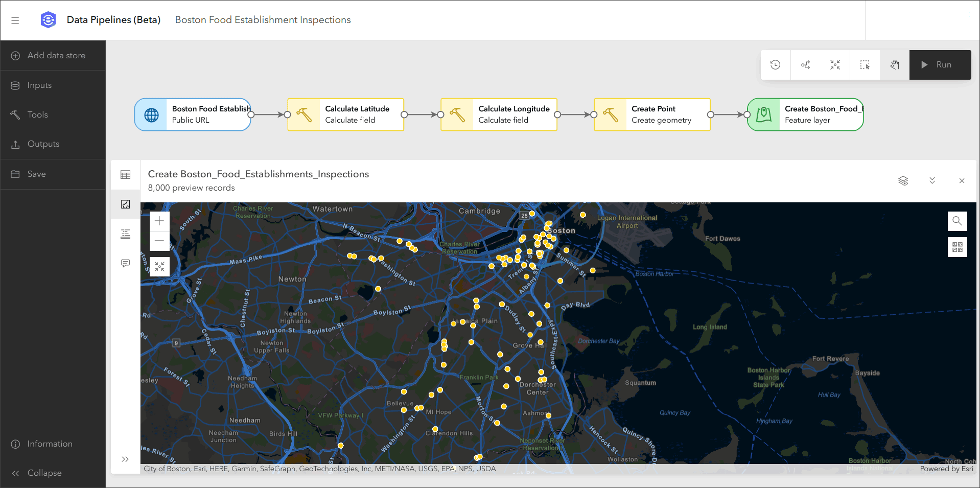Click the auto layout diagram icon
Image resolution: width=980 pixels, height=488 pixels.
pyautogui.click(x=805, y=65)
